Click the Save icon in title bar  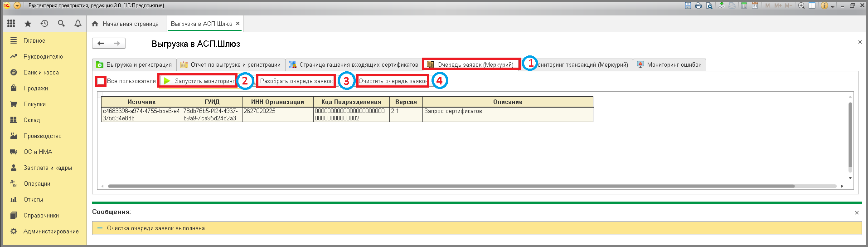tap(688, 5)
